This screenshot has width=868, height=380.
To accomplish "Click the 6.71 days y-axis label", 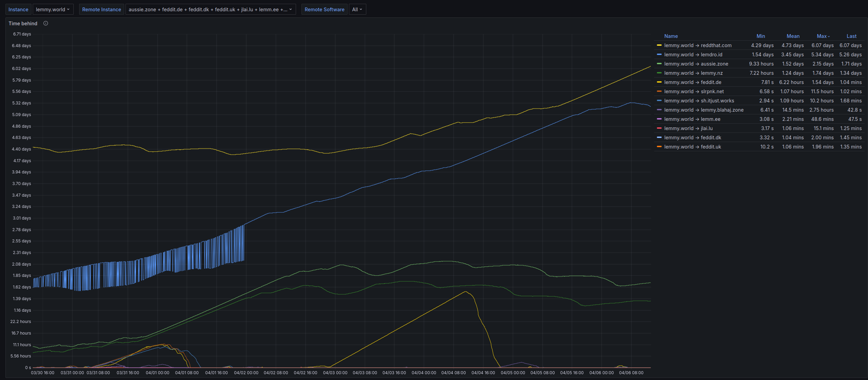I will (x=22, y=34).
